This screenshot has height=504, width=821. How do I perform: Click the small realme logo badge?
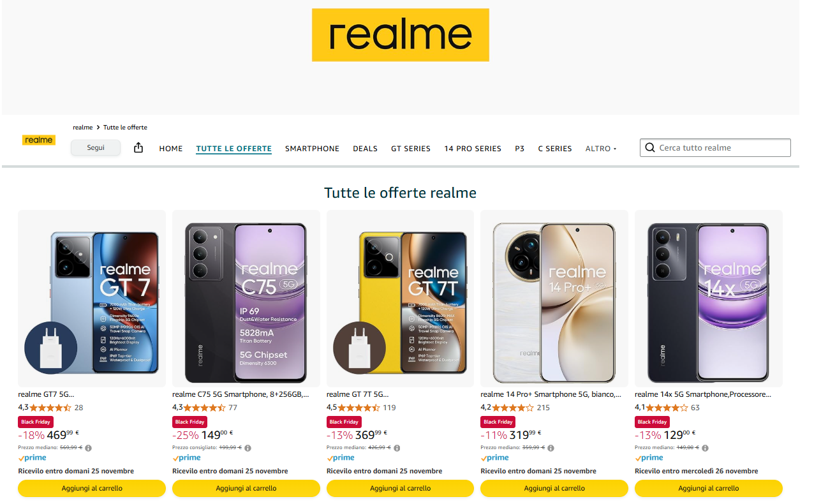point(39,140)
